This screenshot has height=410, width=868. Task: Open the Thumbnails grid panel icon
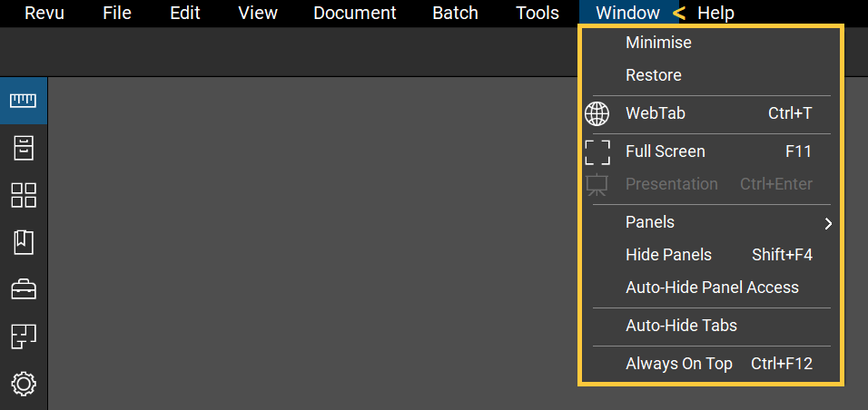pyautogui.click(x=23, y=195)
